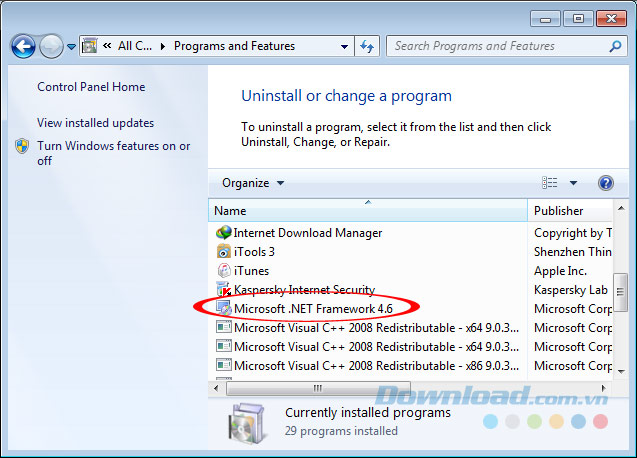Open view options dropdown arrow
This screenshot has height=458, width=637.
(x=573, y=183)
